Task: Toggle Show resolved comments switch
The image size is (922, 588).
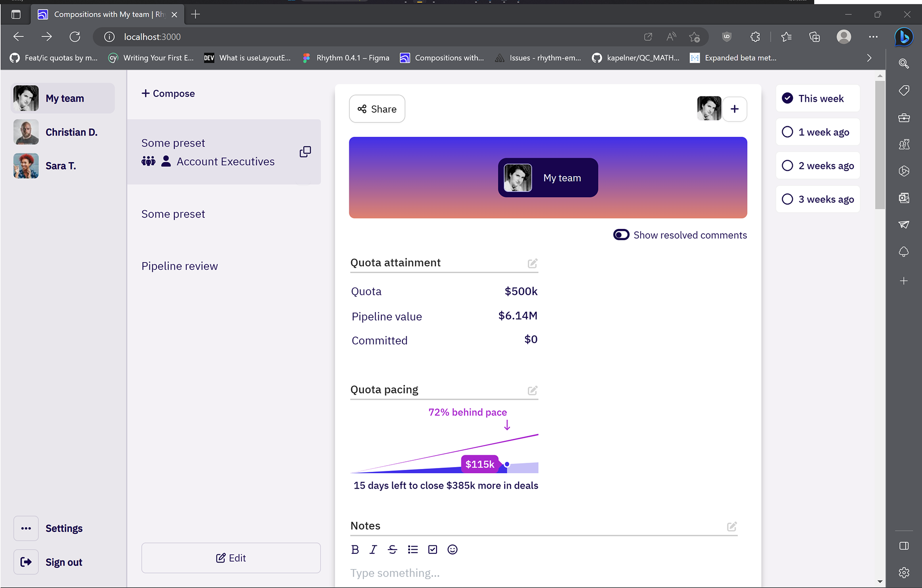Action: [621, 235]
